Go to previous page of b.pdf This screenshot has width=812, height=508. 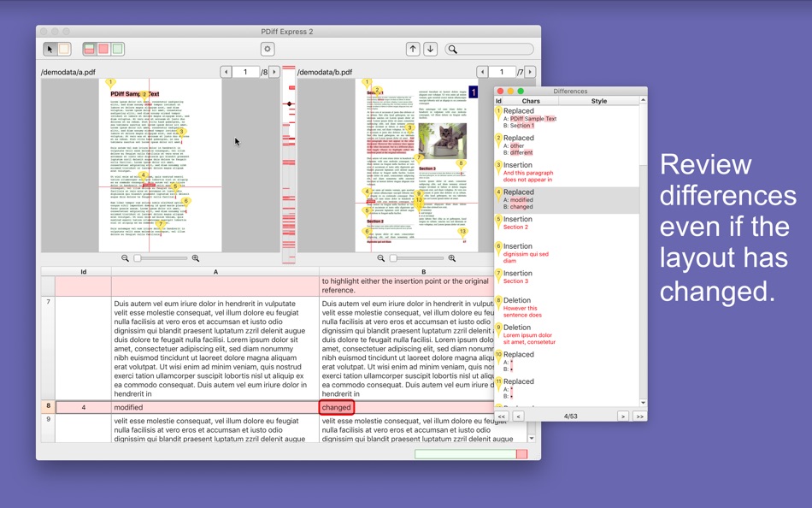[482, 72]
